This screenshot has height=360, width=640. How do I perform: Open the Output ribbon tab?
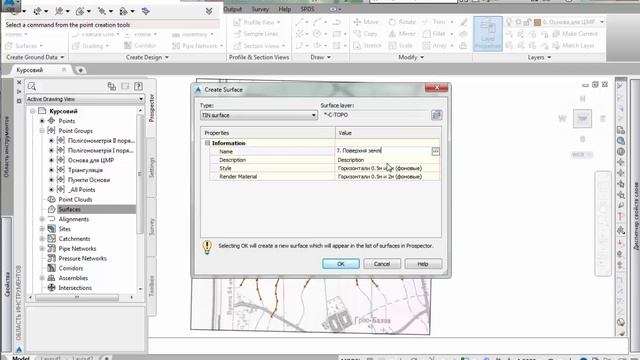pos(233,9)
